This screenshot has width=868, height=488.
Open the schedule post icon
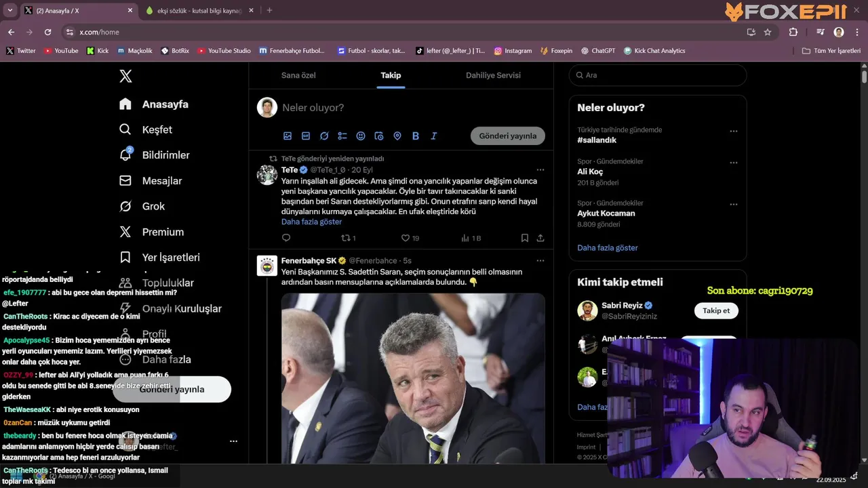(379, 136)
